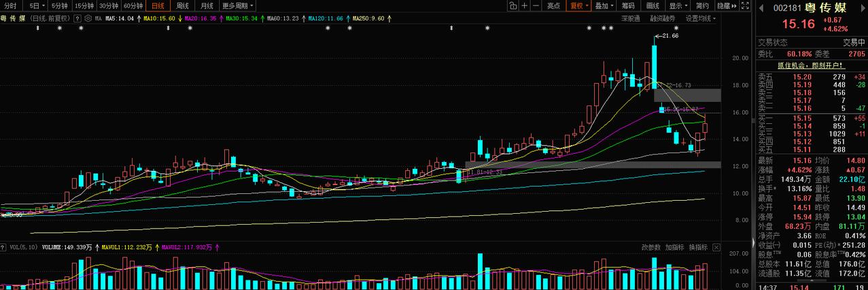
Task: Toggle the 亮点 highlights button
Action: click(554, 5)
